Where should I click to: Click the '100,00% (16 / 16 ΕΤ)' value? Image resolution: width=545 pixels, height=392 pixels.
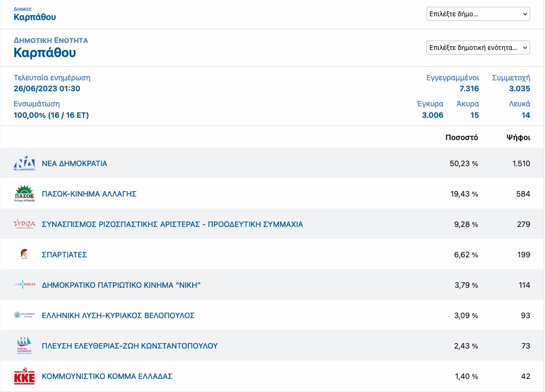(x=51, y=115)
